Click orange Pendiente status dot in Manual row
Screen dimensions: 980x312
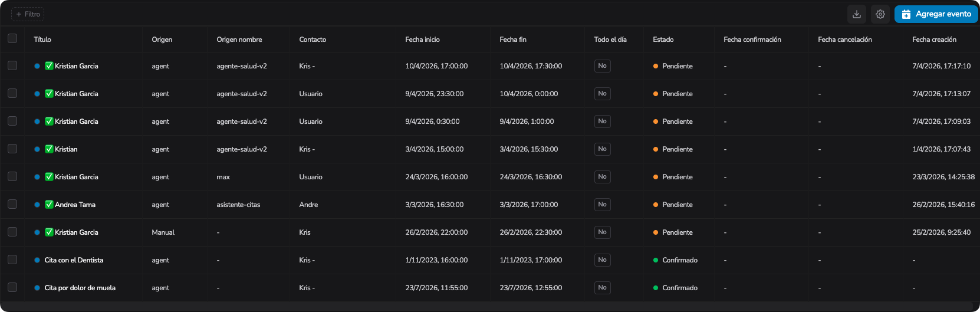coord(656,232)
